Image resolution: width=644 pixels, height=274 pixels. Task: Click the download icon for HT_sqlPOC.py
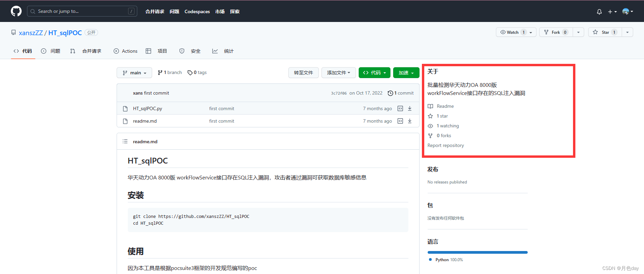click(x=410, y=108)
